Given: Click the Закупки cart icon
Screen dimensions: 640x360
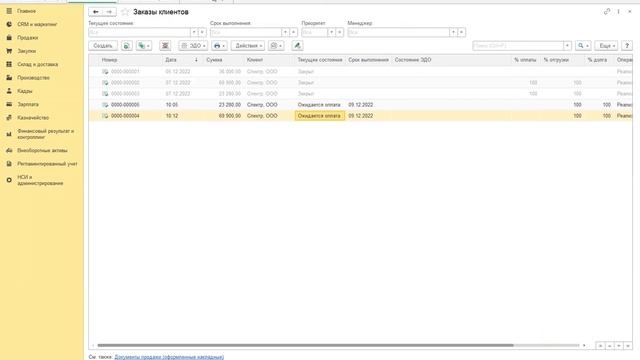Looking at the screenshot, I should point(9,51).
